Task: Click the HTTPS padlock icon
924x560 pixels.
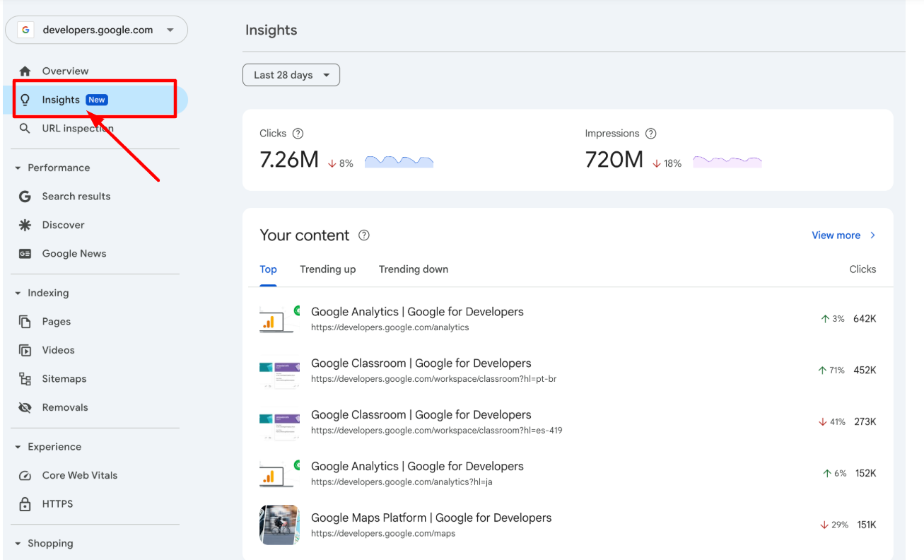Action: 25,503
